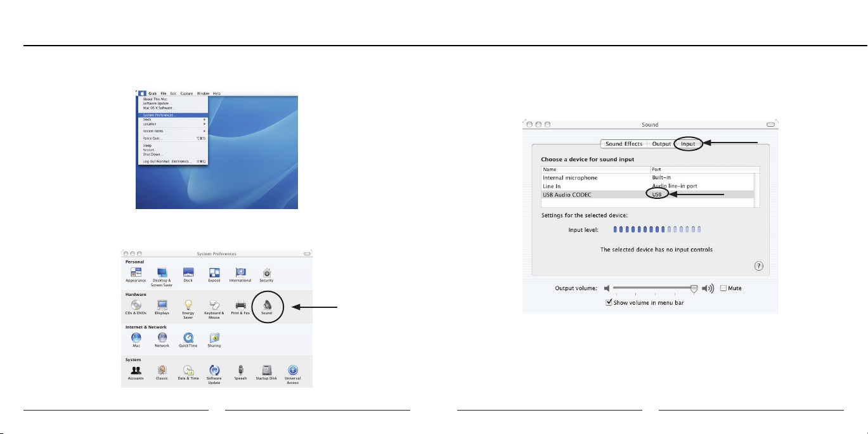Open the Window menu
This screenshot has width=868, height=434.
point(203,93)
